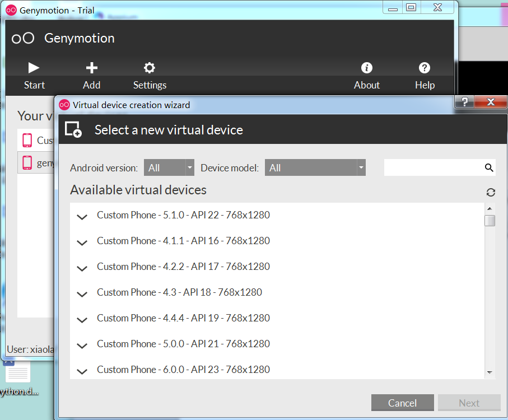Viewport: 508px width, 420px height.
Task: Expand Custom Phone 4.3 API 18 entry
Action: tap(82, 294)
